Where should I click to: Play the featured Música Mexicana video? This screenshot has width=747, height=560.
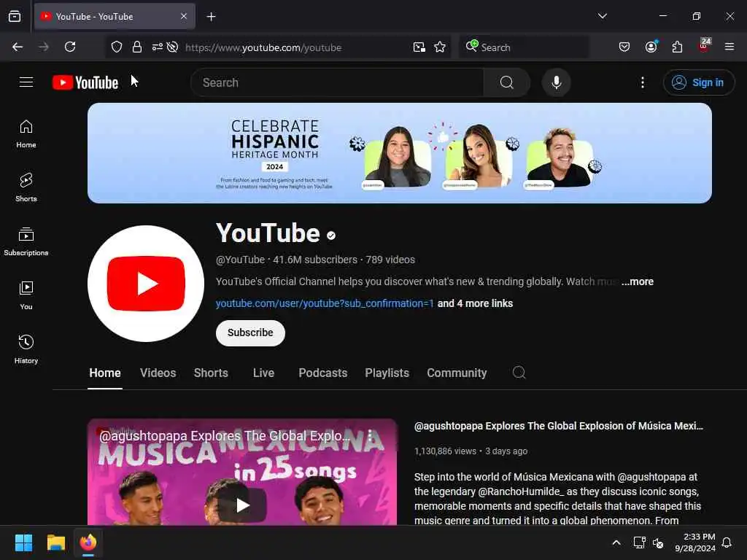click(x=242, y=505)
